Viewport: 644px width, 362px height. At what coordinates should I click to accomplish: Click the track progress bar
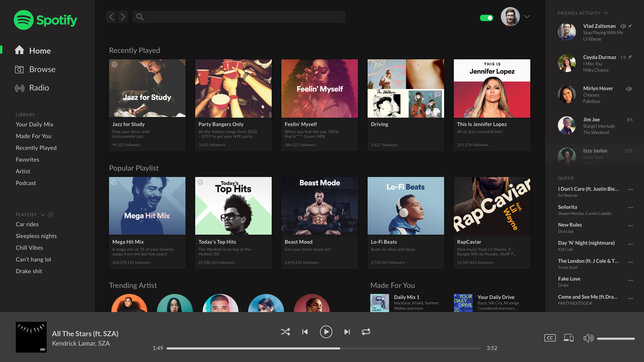(324, 348)
